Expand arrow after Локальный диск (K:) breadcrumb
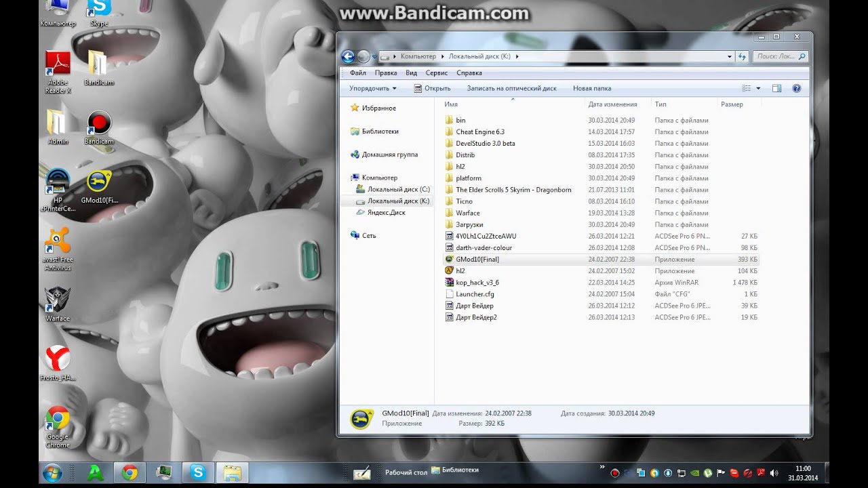Viewport: 868px width, 488px height. pyautogui.click(x=517, y=57)
